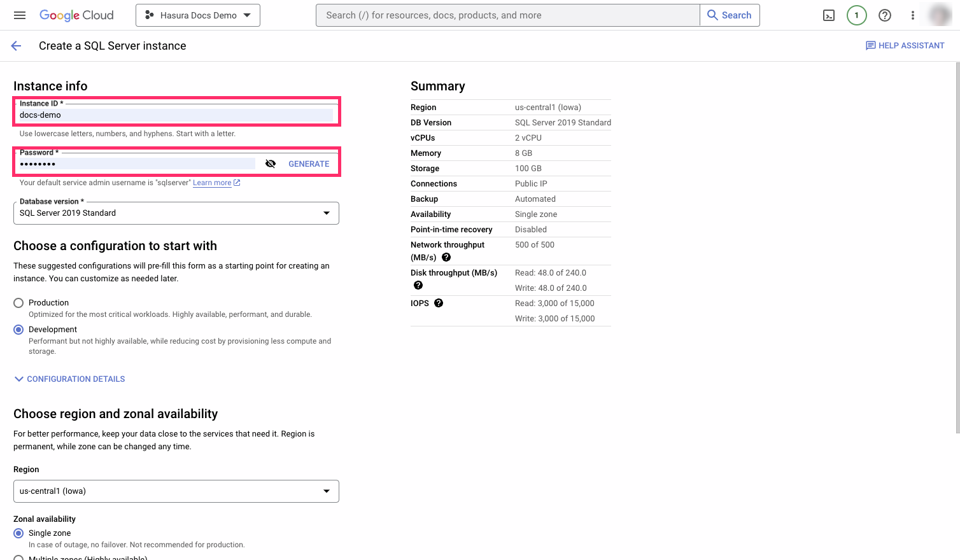Click the 'Disabled' point-in-time recovery value
The height and width of the screenshot is (560, 960).
point(531,230)
